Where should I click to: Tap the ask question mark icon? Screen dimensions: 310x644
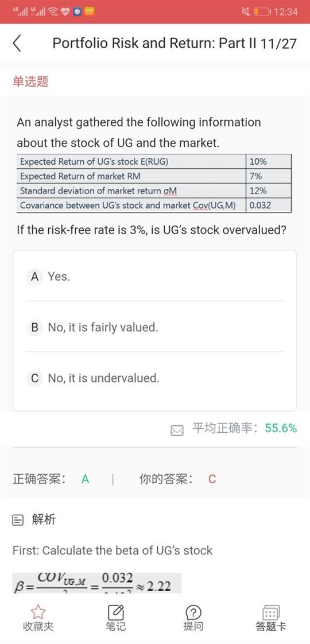193,612
